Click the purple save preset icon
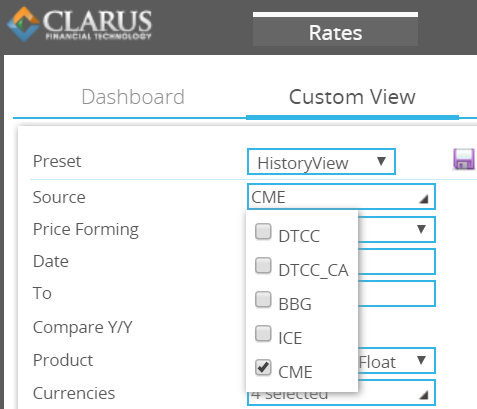Viewport: 477px width, 409px height. [x=464, y=159]
